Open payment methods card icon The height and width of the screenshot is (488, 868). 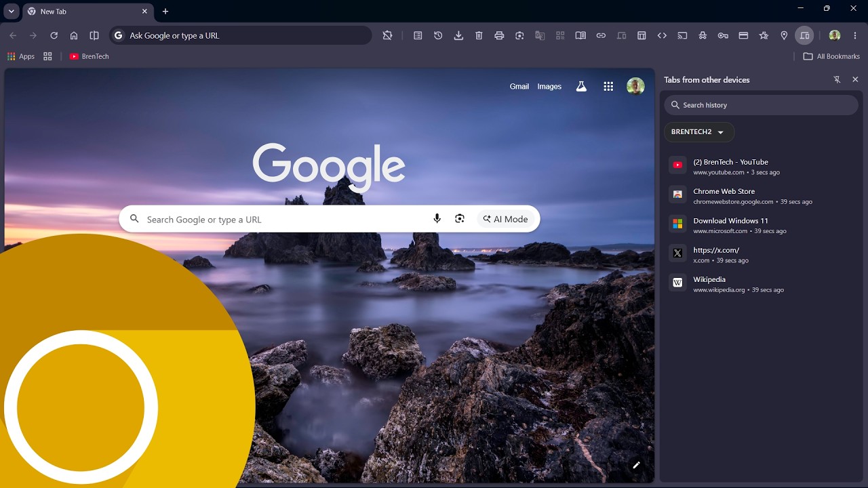tap(743, 35)
